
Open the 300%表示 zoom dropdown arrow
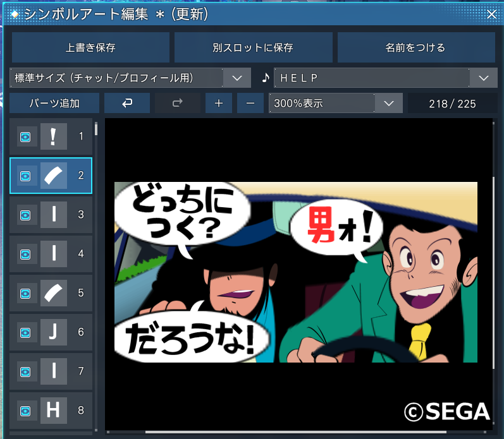389,103
